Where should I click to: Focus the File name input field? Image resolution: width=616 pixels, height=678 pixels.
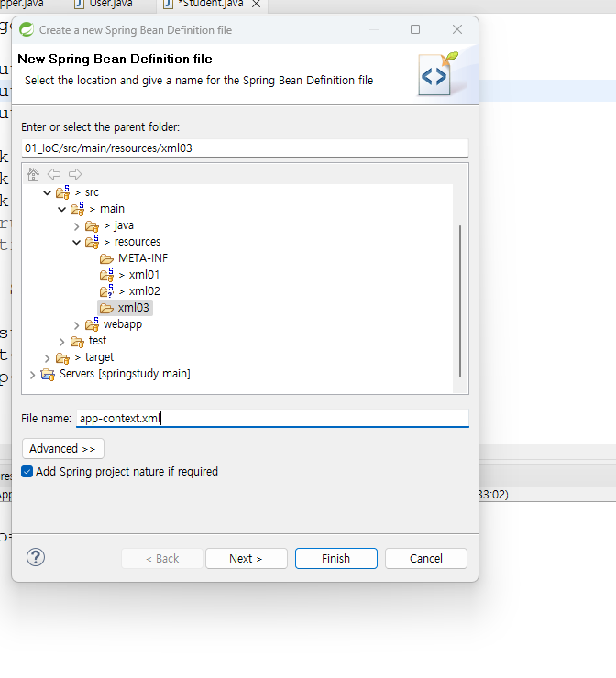(272, 418)
